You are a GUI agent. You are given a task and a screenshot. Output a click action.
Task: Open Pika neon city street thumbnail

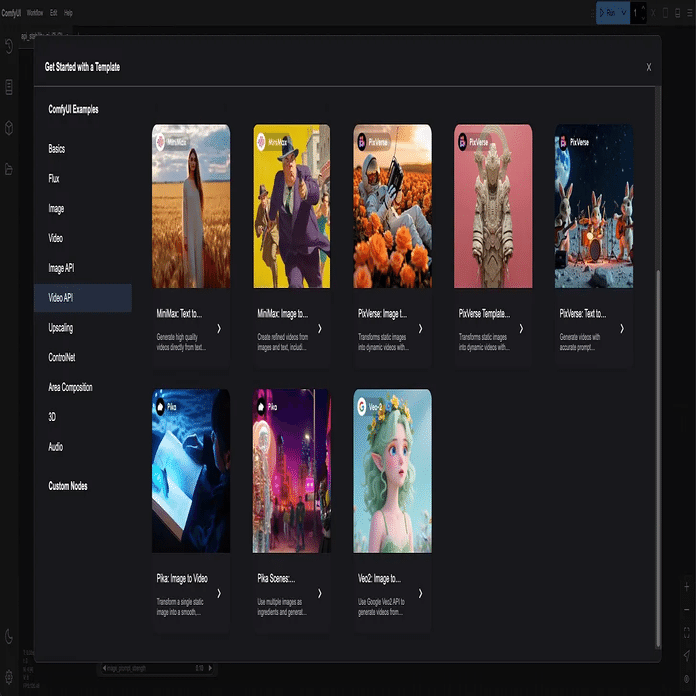(x=292, y=471)
